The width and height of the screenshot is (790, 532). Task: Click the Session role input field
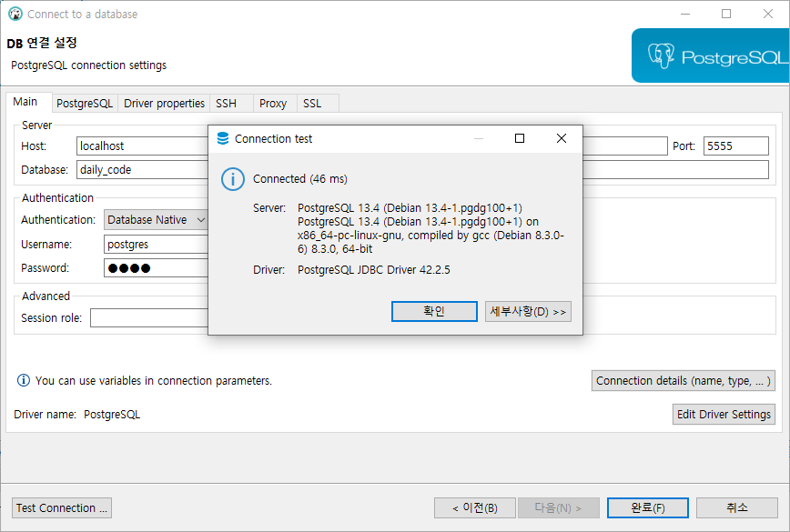(x=149, y=317)
